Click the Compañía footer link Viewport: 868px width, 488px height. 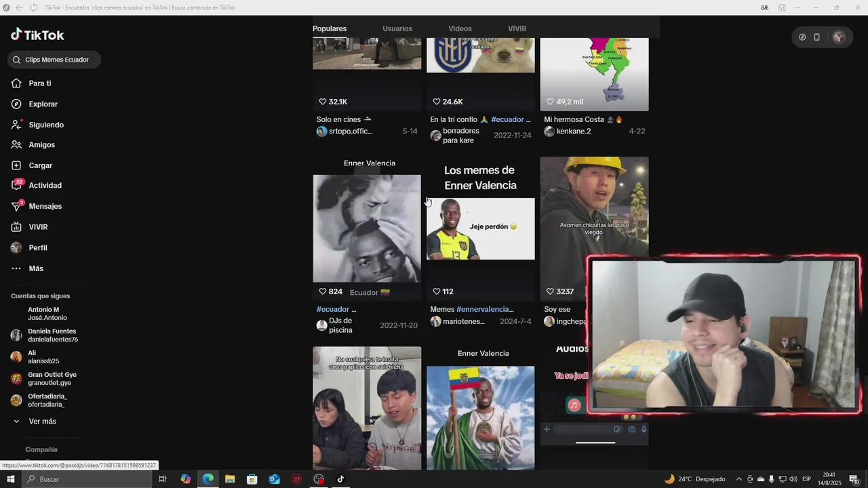tap(41, 449)
